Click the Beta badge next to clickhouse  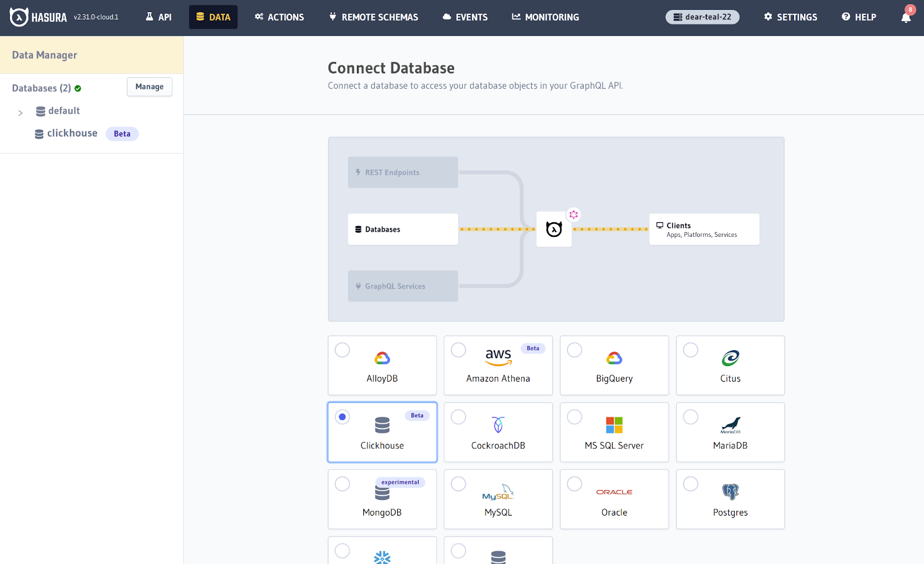pos(122,134)
